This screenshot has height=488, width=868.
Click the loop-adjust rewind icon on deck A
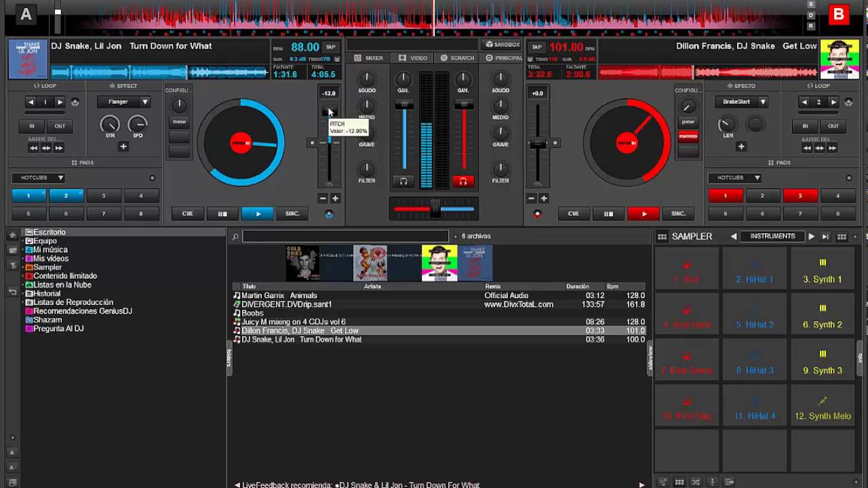(33, 148)
